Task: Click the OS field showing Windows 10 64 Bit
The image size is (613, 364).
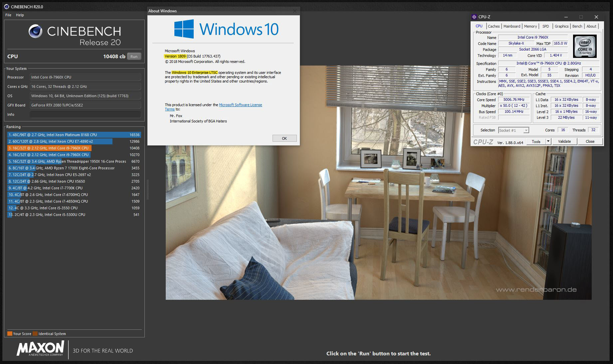Action: coord(85,96)
